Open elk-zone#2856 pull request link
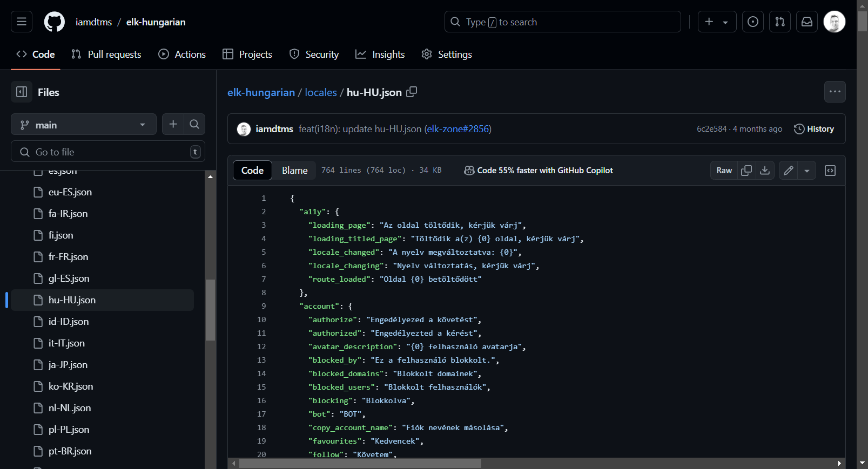 point(458,129)
